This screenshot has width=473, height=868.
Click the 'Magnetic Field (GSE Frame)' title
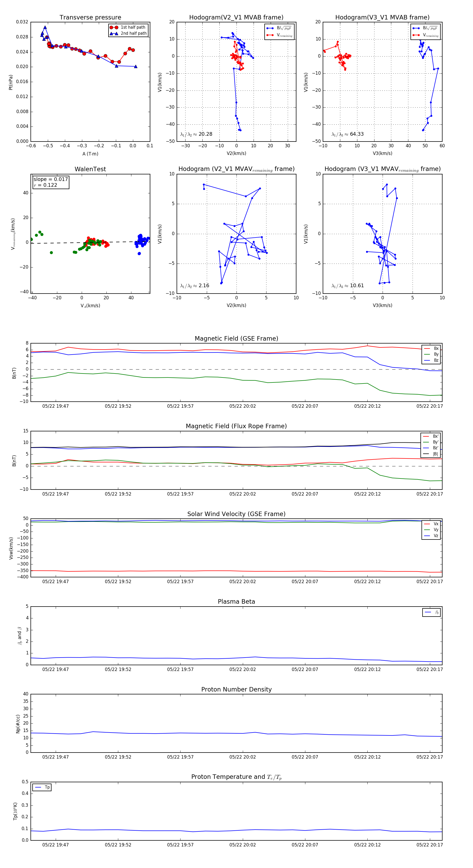pos(236,339)
